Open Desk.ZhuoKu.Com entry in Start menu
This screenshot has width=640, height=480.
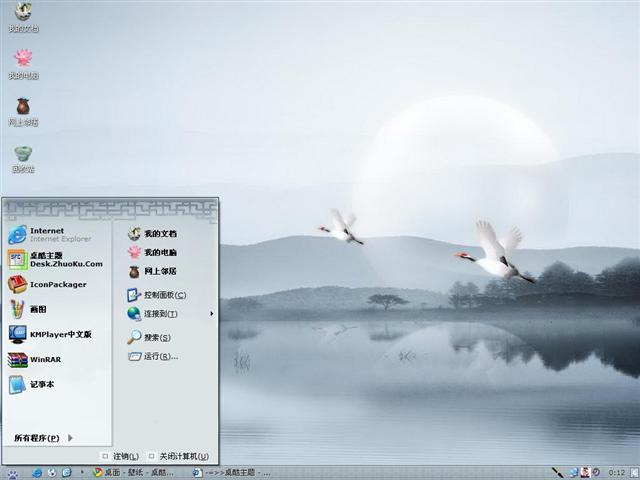[x=56, y=260]
